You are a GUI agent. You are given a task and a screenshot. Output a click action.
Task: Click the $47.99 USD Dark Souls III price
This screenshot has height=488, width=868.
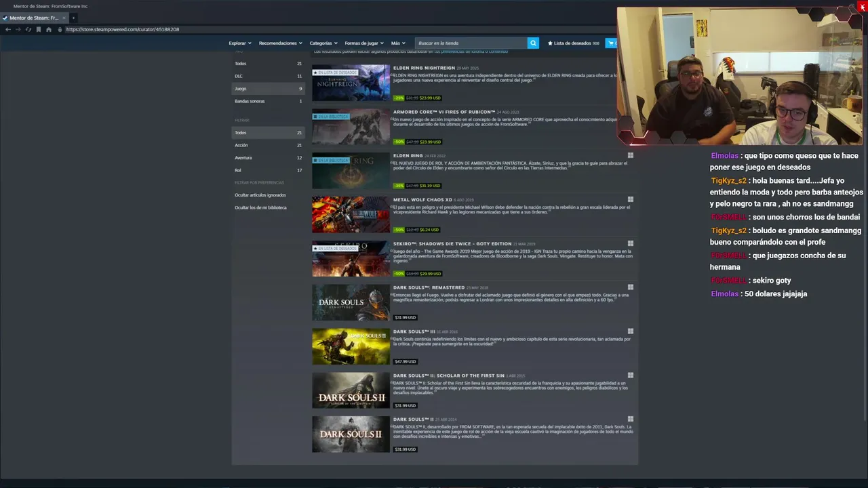(x=405, y=361)
